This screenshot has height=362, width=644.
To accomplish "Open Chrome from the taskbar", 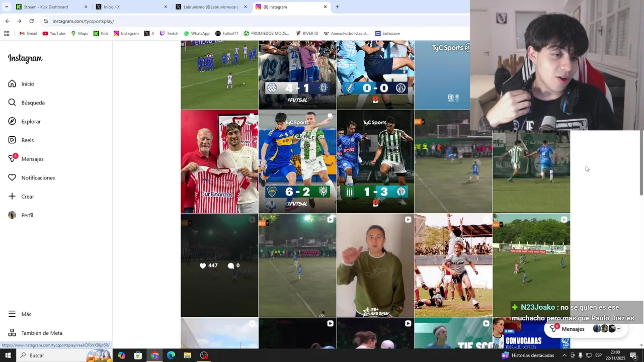I will (154, 355).
